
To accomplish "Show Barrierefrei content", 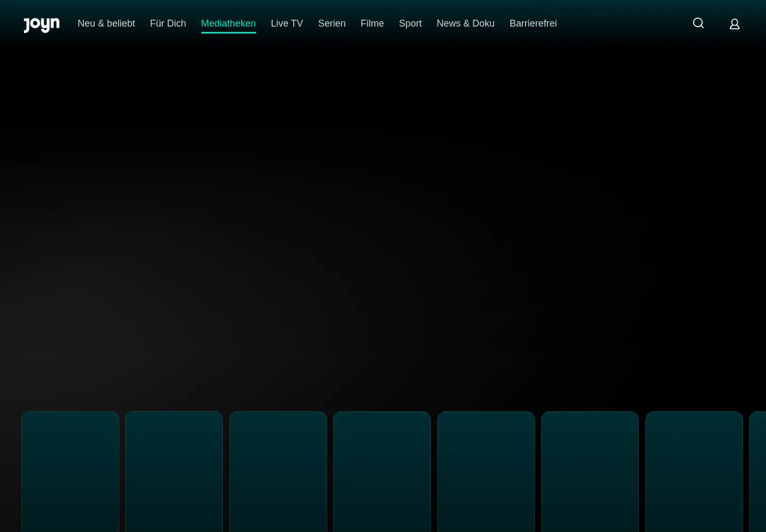I will 533,23.
